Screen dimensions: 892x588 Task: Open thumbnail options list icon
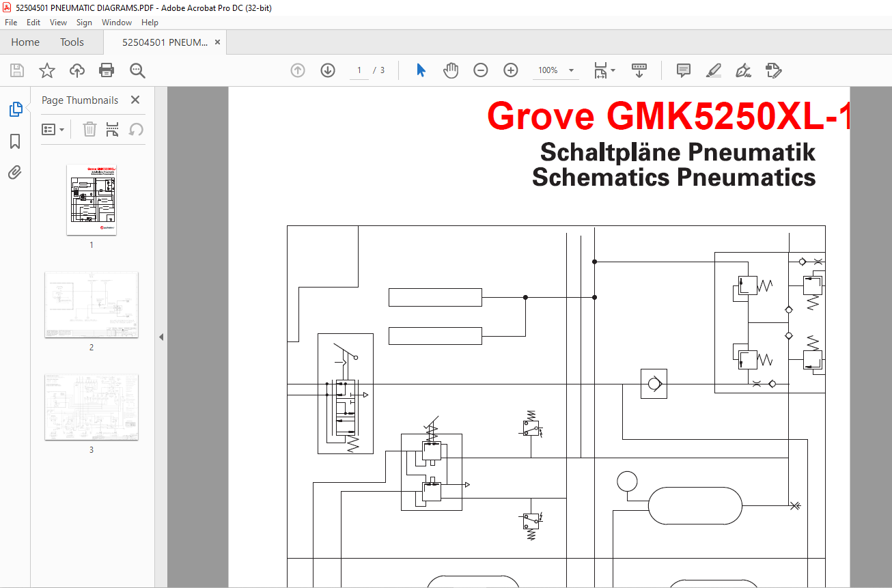click(x=53, y=129)
